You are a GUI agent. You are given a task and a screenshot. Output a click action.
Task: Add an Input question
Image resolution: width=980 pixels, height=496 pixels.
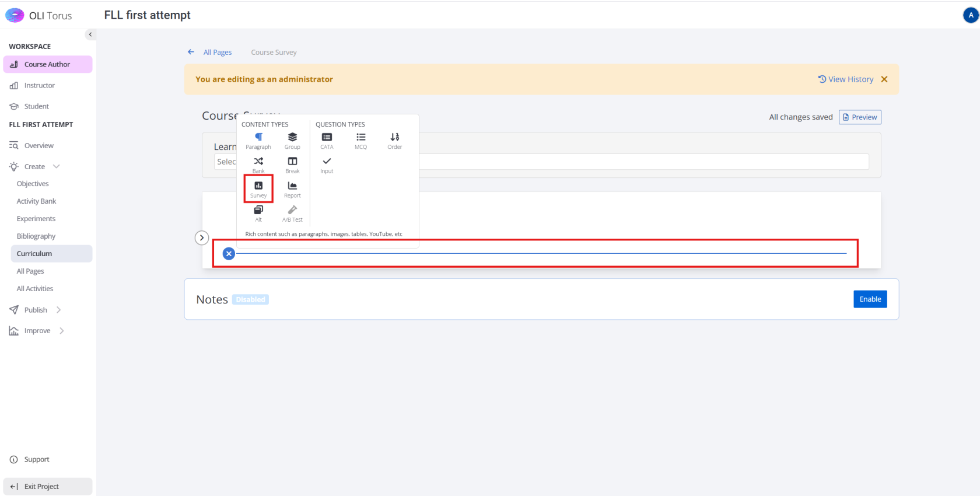coord(327,165)
